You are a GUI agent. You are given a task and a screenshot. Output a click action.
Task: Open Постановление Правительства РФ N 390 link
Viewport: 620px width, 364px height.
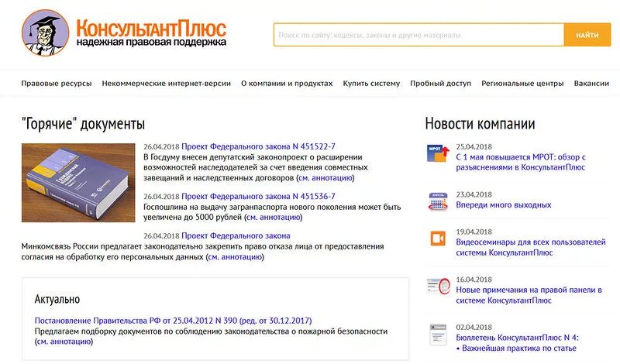(173, 321)
